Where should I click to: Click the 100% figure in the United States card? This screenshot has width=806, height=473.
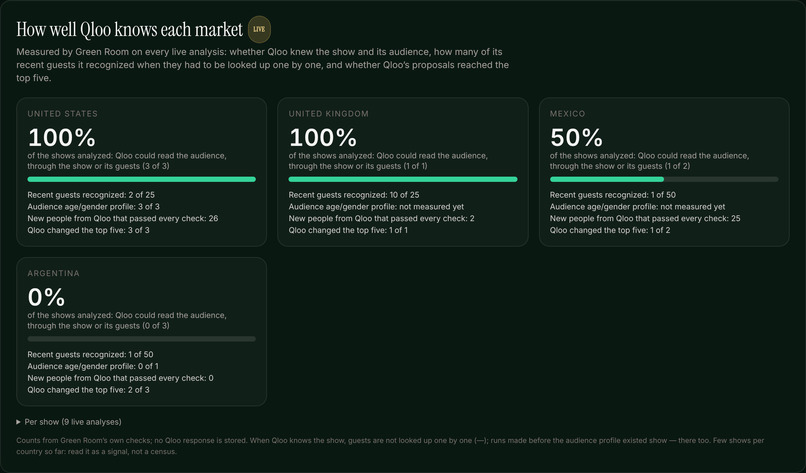pos(62,137)
